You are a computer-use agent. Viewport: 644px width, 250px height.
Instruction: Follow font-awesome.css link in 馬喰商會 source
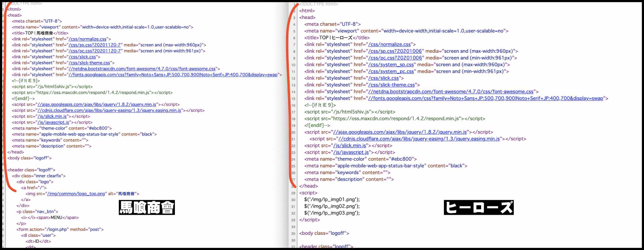pos(142,69)
